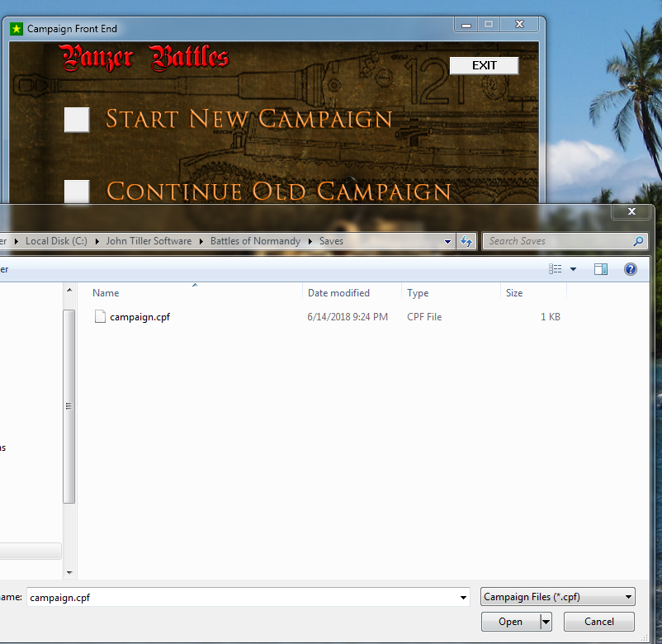This screenshot has height=644, width=662.
Task: Click the Cancel button
Action: tap(598, 622)
